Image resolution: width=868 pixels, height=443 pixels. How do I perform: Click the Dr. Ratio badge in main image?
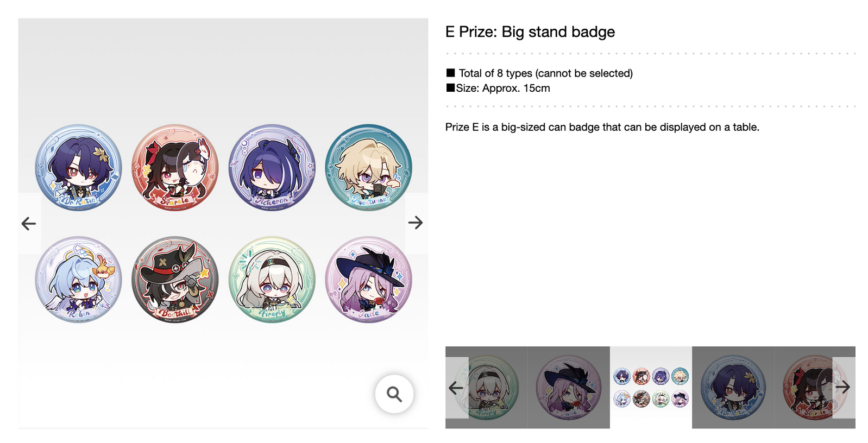point(79,167)
